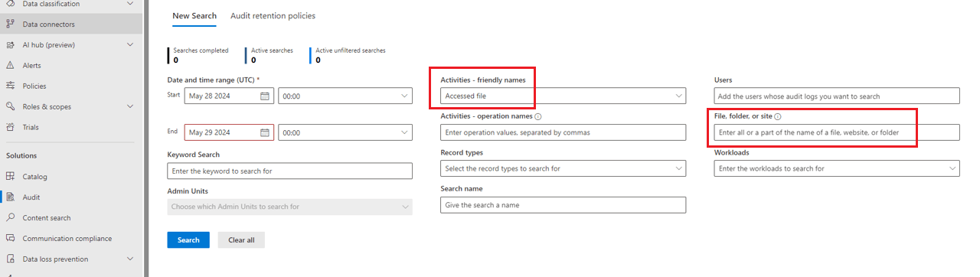Click the End date field May 29 2024
The image size is (980, 277).
coord(229,132)
